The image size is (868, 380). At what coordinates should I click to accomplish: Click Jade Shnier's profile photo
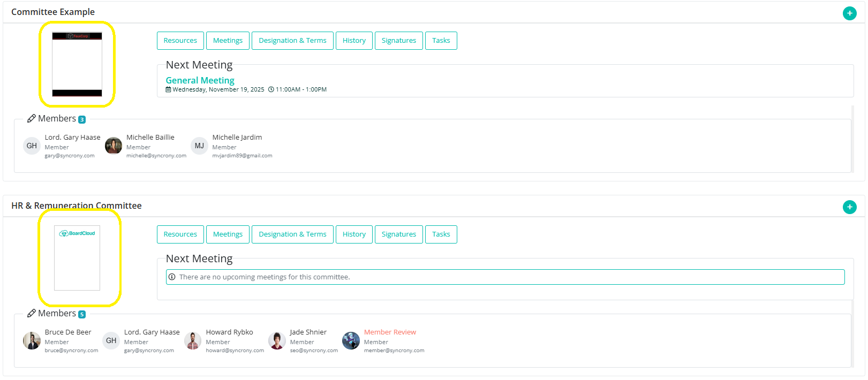[x=277, y=340]
